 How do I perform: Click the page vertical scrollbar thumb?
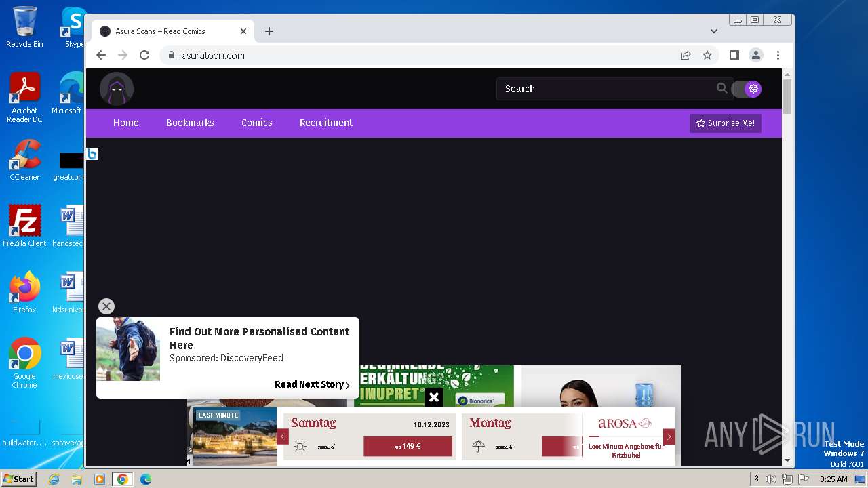[787, 96]
